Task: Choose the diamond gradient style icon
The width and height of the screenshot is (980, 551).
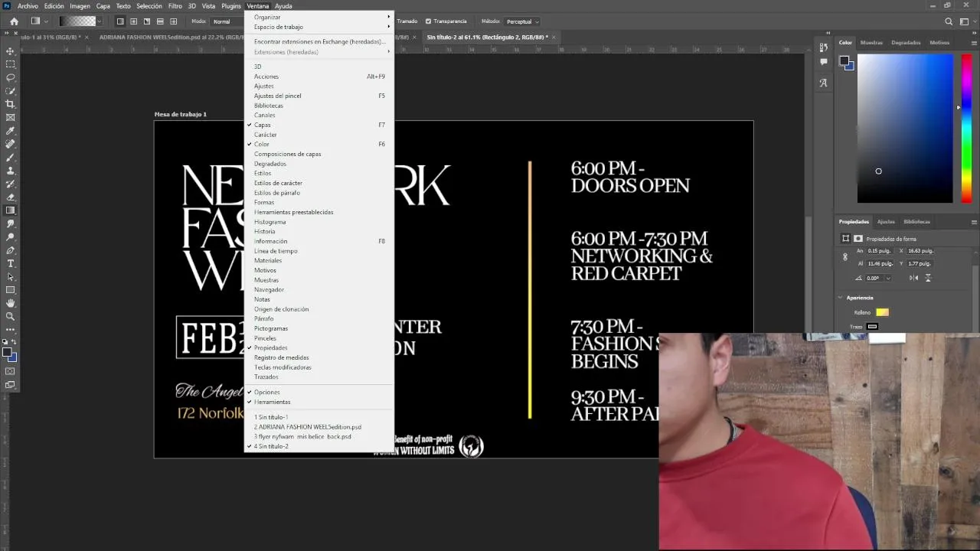Action: coord(173,21)
